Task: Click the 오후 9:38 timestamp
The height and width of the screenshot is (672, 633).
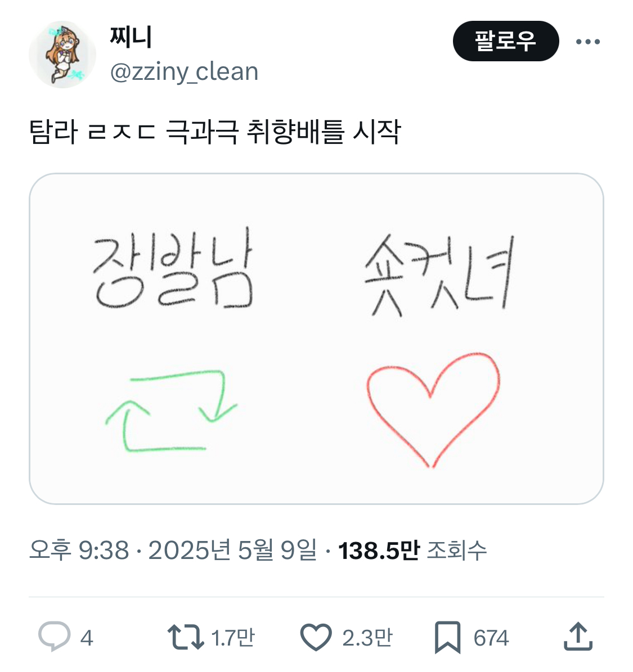Action: click(x=79, y=550)
